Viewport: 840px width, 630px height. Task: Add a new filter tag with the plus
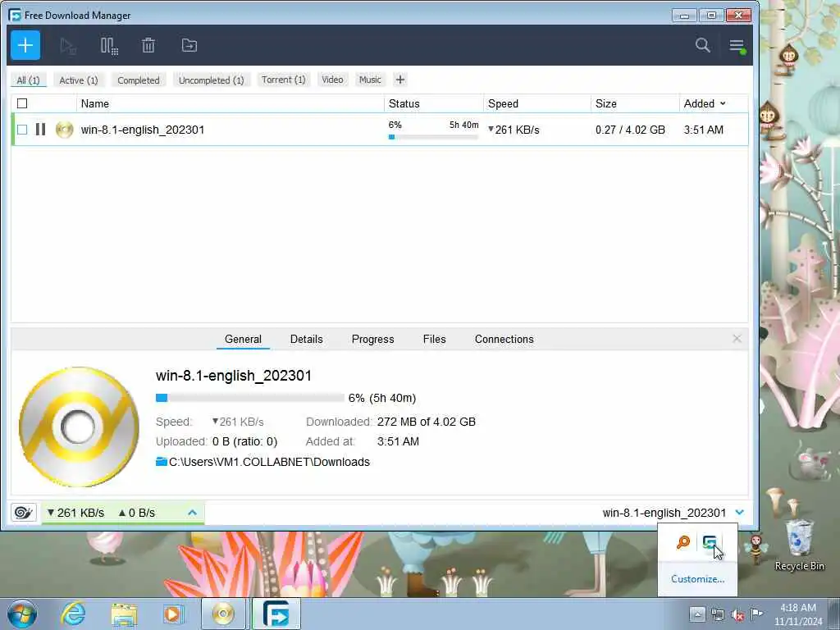click(400, 80)
